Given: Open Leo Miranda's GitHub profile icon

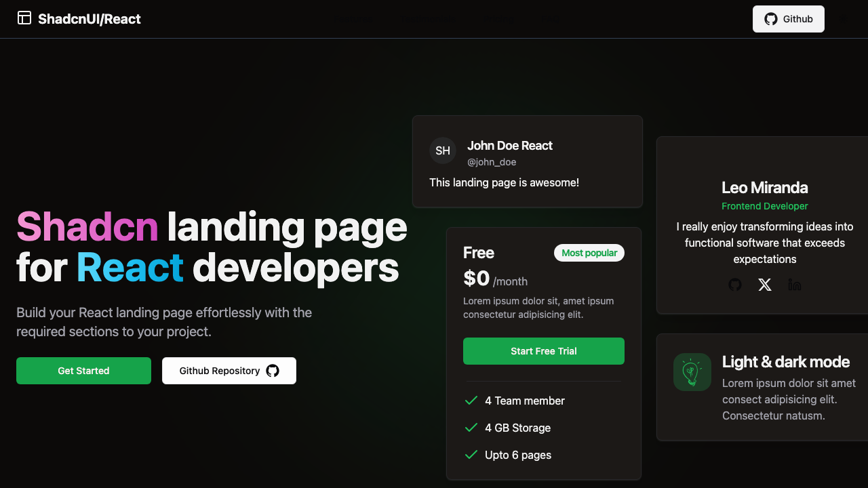Looking at the screenshot, I should 735,285.
